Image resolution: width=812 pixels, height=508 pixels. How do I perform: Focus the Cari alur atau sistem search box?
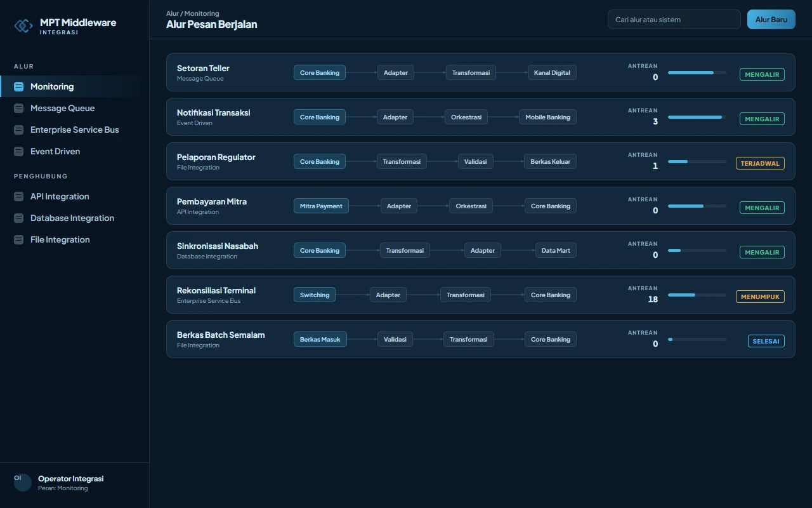674,20
